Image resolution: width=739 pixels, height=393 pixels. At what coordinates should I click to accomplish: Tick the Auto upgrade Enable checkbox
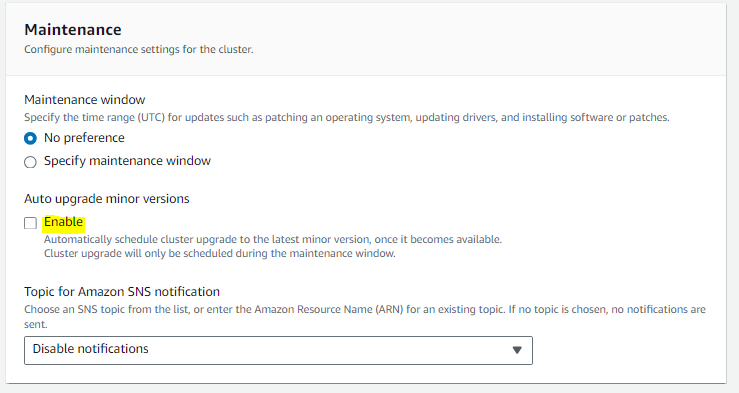30,223
